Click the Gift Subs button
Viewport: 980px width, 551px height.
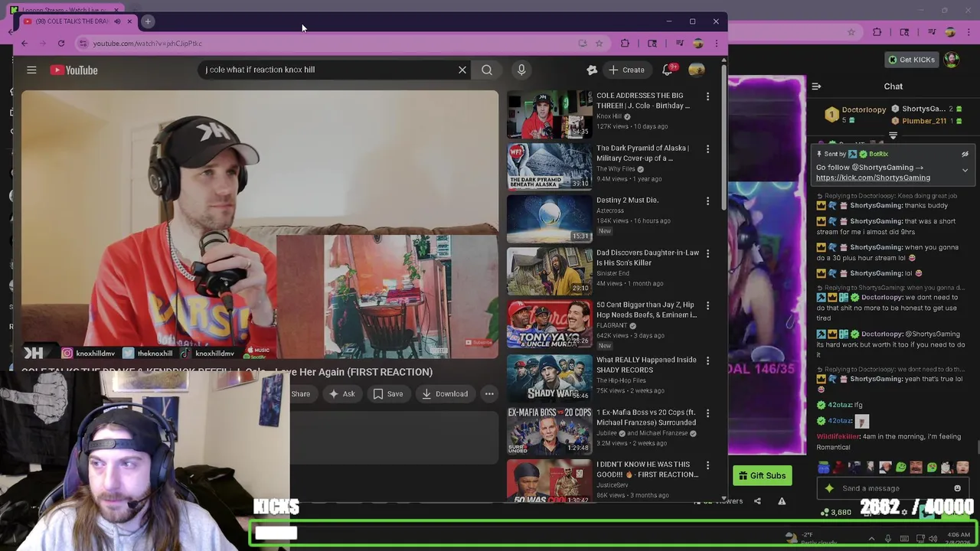(762, 476)
